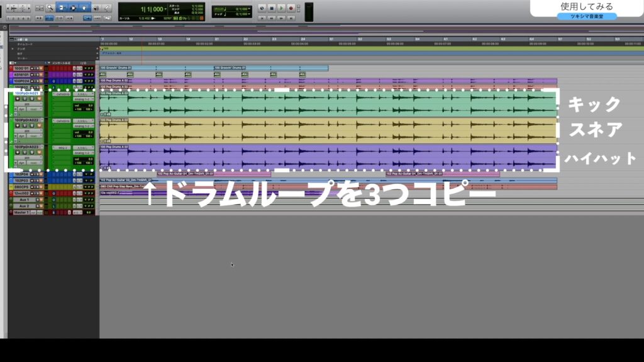
Task: Open Analog 1-2 output selector on 100PpDrA022
Action: (84, 126)
